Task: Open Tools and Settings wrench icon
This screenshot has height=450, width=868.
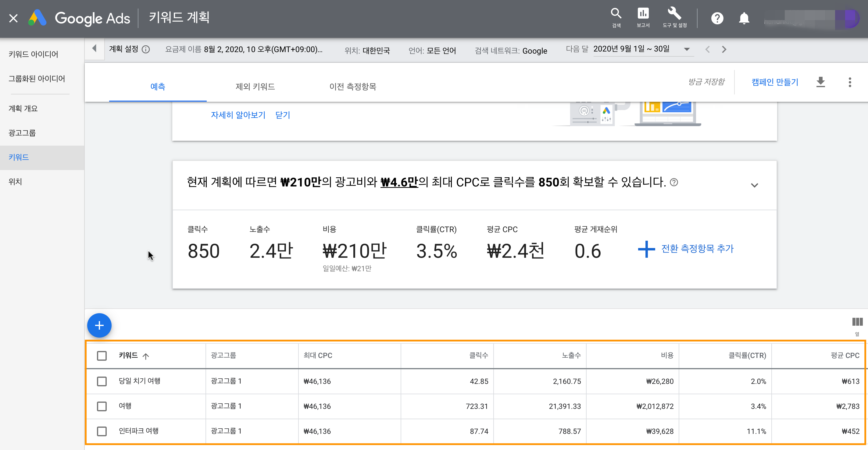Action: 674,14
